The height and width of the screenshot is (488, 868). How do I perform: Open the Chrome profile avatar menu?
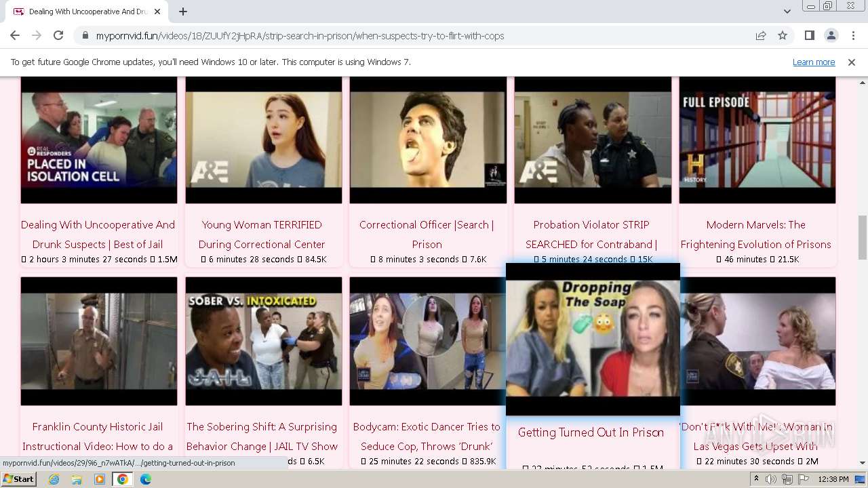tap(831, 35)
